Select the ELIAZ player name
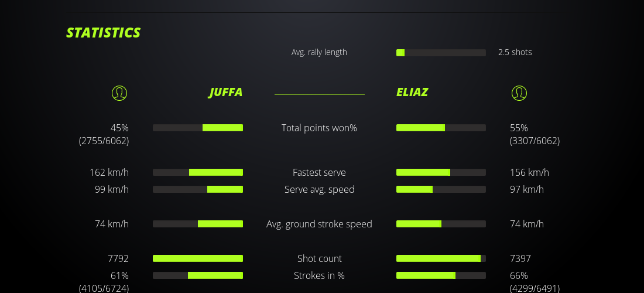This screenshot has height=293, width=644. [x=412, y=93]
